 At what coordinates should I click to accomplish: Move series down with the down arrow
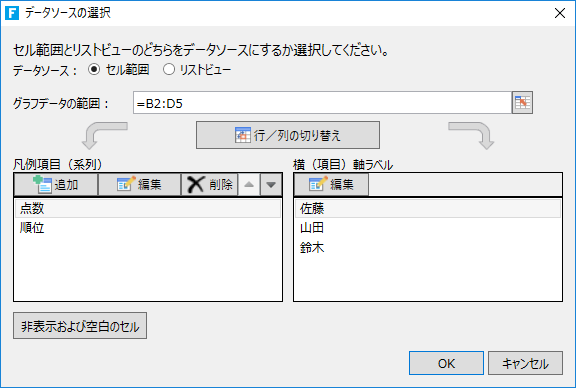(271, 184)
